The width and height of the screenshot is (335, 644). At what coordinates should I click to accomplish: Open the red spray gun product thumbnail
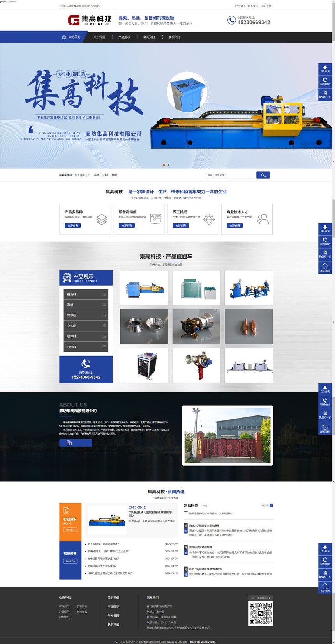196,365
